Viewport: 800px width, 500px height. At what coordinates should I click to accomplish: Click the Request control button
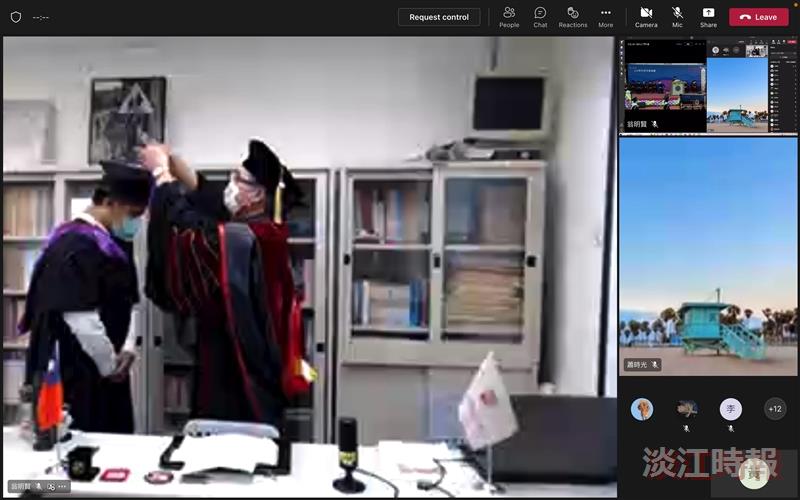(x=439, y=17)
